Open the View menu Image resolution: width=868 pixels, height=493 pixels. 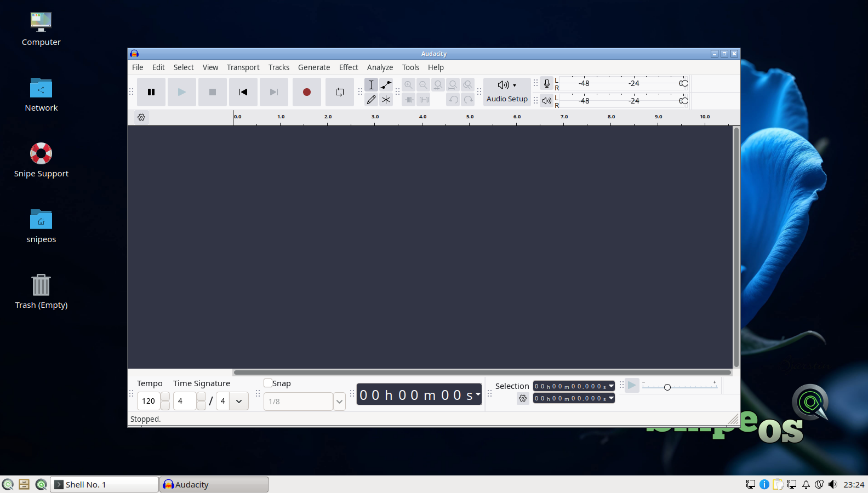[x=210, y=67]
